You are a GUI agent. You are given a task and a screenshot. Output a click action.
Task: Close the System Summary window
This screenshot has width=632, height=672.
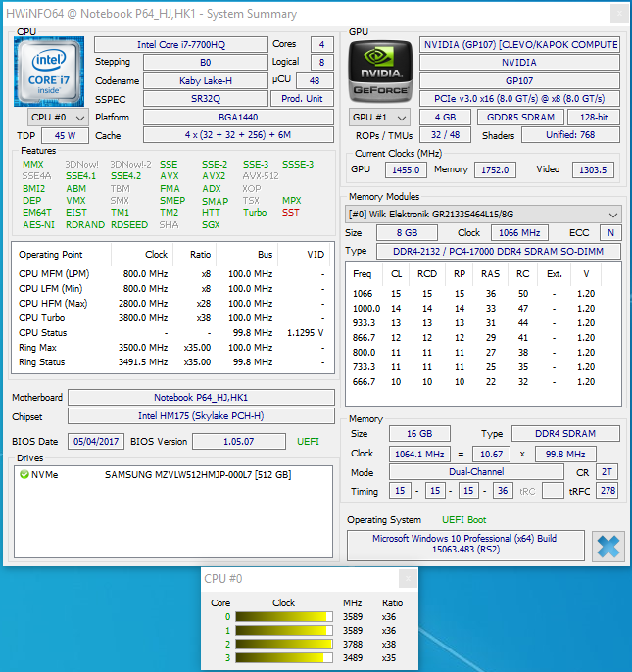click(x=619, y=14)
